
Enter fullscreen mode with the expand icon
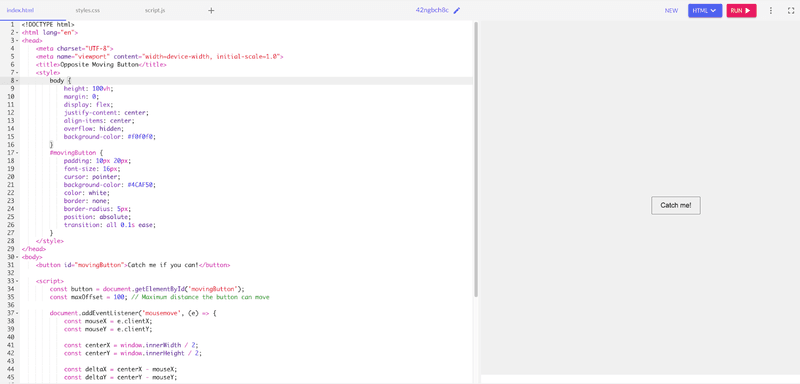tap(791, 10)
